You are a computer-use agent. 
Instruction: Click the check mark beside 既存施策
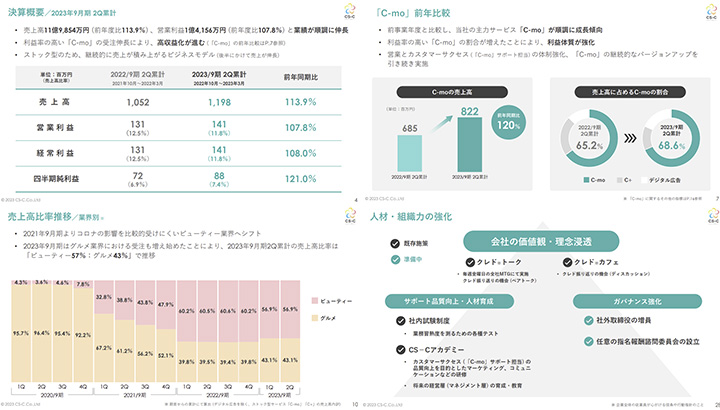pos(395,244)
